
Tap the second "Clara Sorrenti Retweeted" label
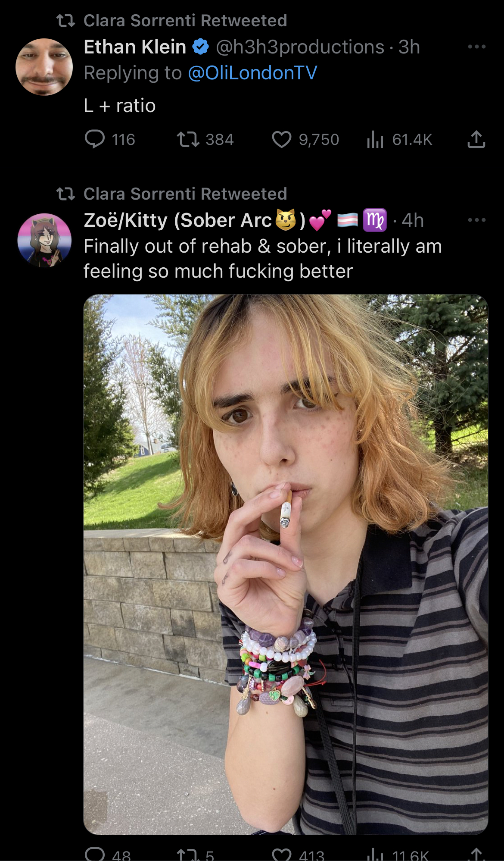(185, 194)
